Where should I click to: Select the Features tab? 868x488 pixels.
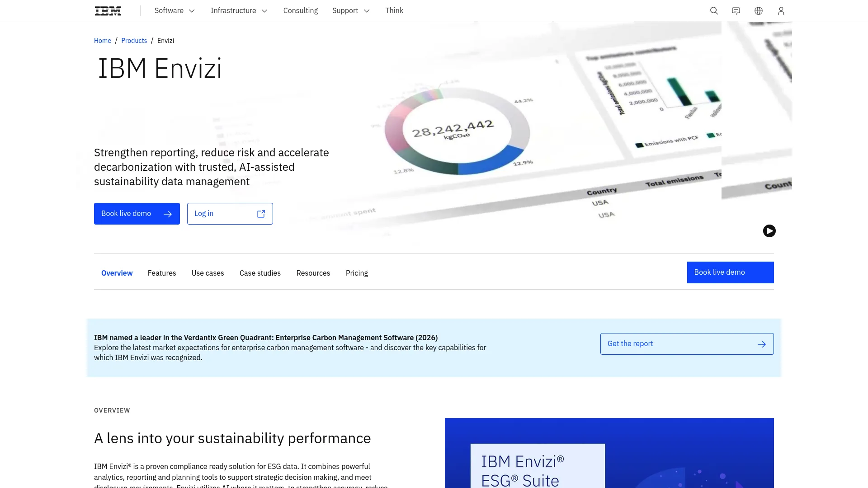162,273
